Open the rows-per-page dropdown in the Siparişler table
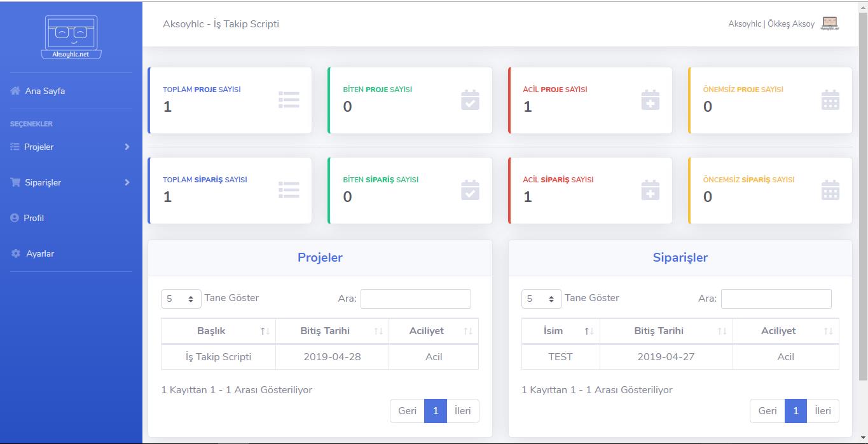Viewport: 868px width, 444px height. coord(542,299)
